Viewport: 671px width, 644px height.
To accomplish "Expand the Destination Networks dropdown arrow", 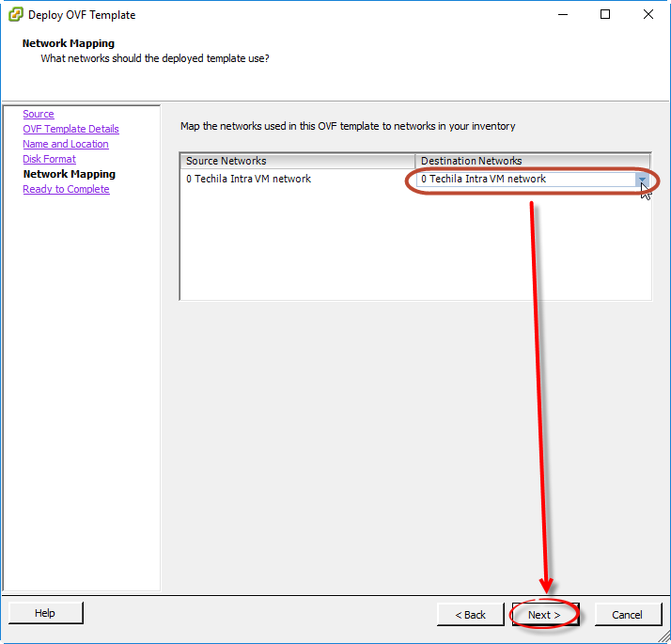I will point(642,179).
